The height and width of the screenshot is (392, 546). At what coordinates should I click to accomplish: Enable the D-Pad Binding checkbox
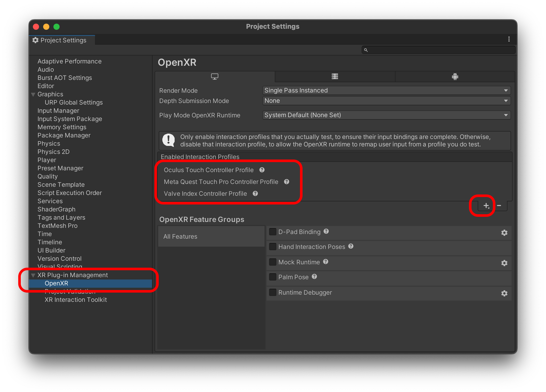[272, 232]
